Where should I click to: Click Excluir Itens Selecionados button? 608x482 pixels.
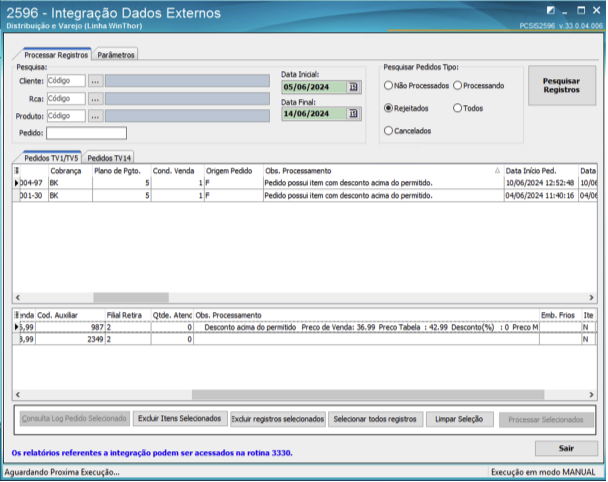(x=179, y=419)
